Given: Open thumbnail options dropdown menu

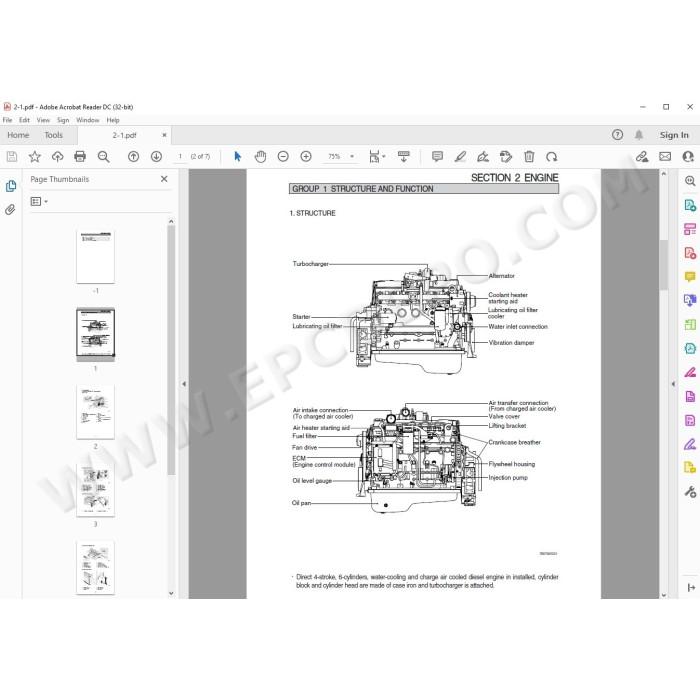Looking at the screenshot, I should click(x=39, y=202).
